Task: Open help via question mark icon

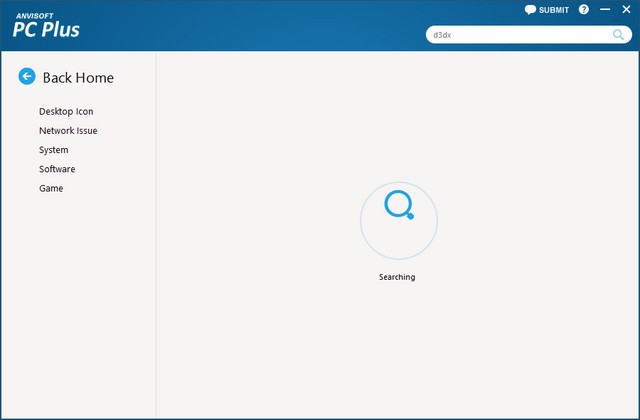Action: pos(584,10)
